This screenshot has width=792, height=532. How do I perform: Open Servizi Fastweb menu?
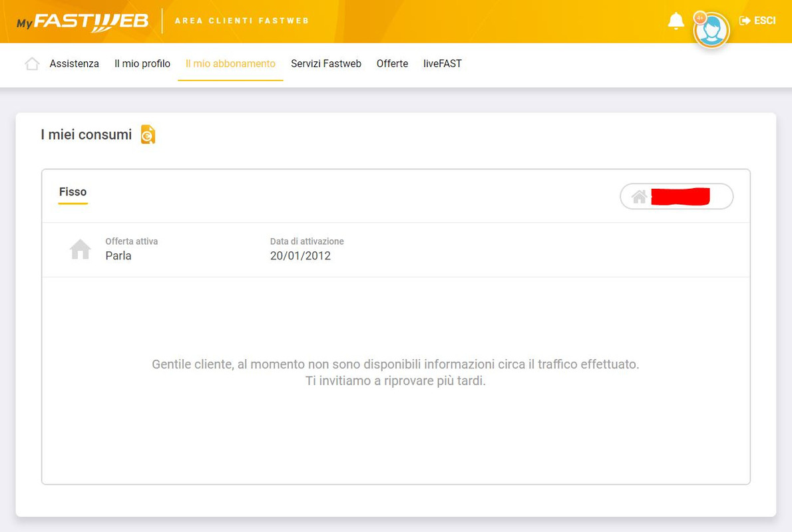click(326, 64)
